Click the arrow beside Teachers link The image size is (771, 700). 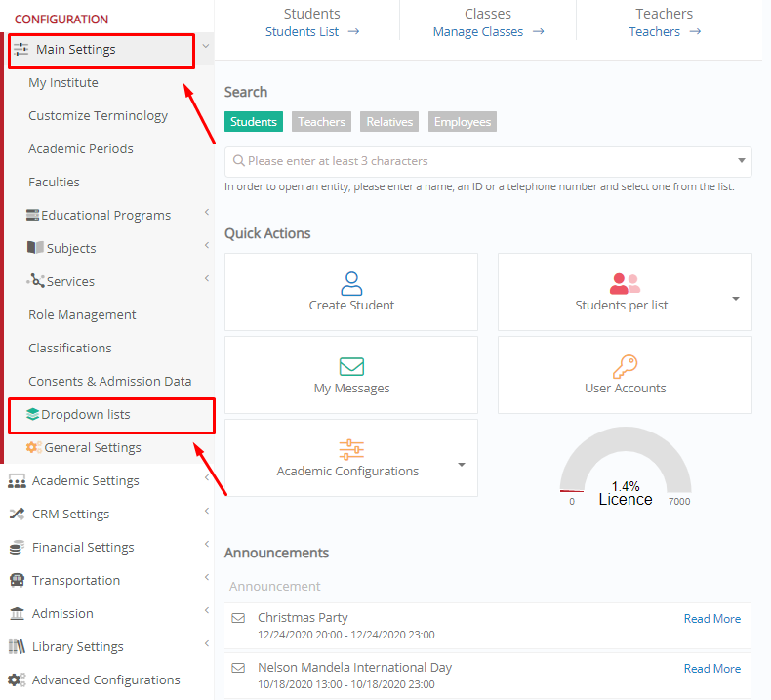pos(695,31)
